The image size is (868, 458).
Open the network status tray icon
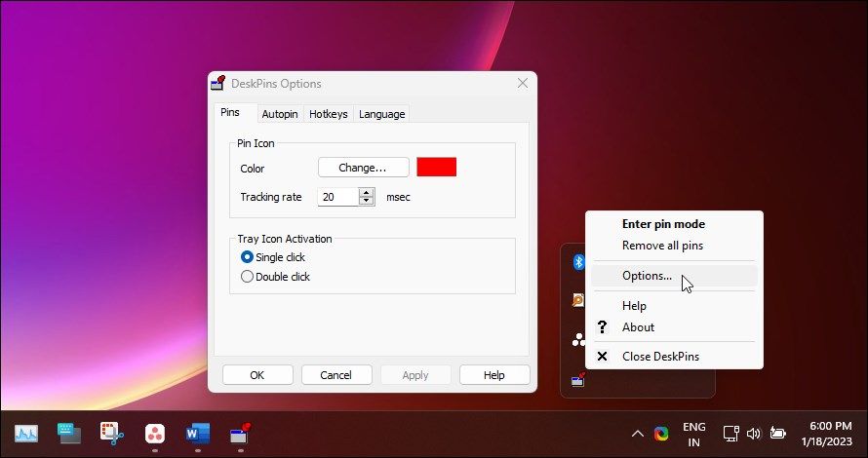(731, 434)
